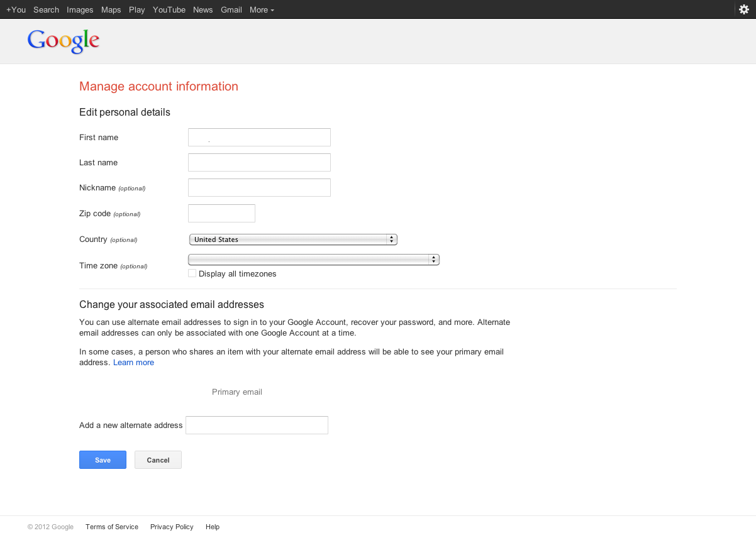The width and height of the screenshot is (756, 538).
Task: Focus the Zip code field
Action: click(x=221, y=213)
